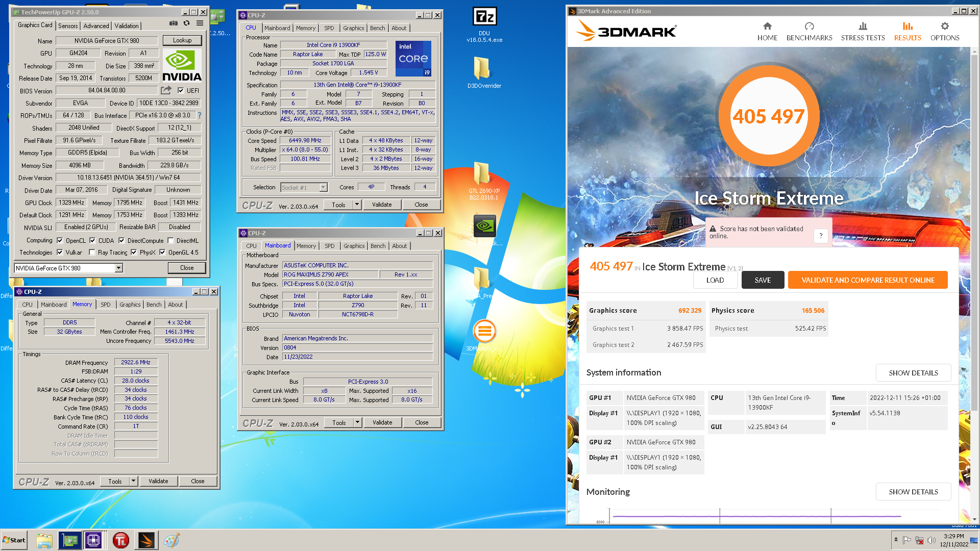Click the Graphics score value 692 329
980x551 pixels.
coord(690,310)
